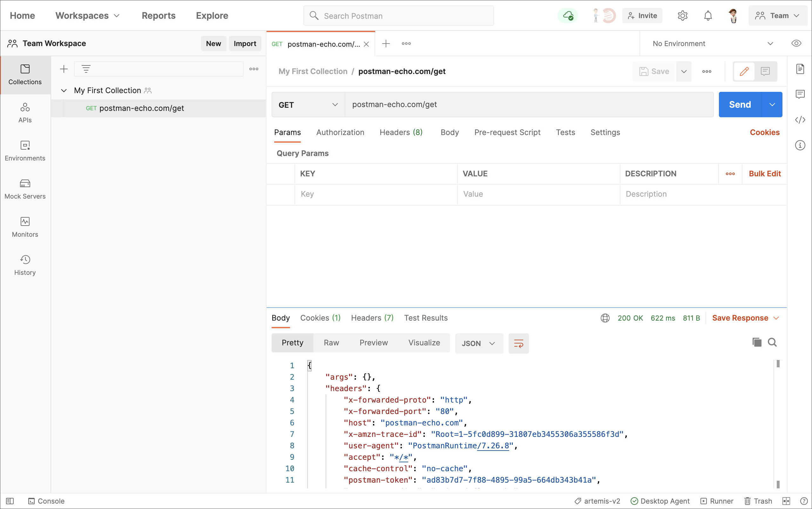Switch to the Tests tab

[x=565, y=132]
